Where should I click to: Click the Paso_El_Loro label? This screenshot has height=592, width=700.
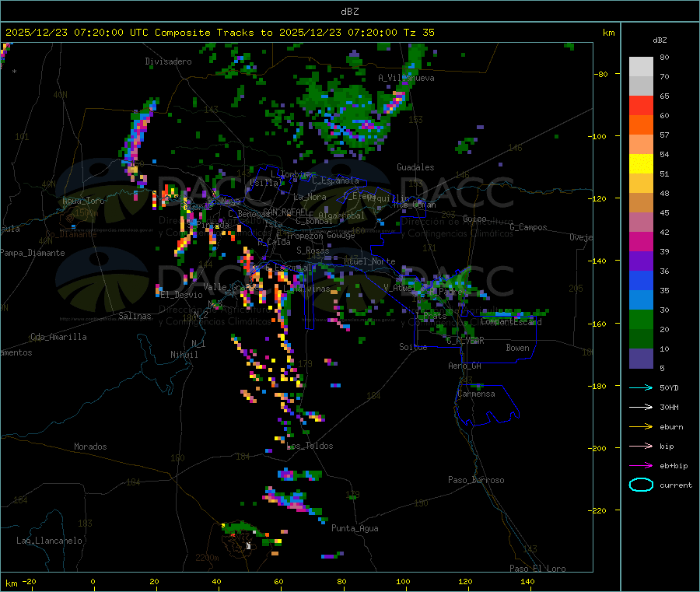537,569
